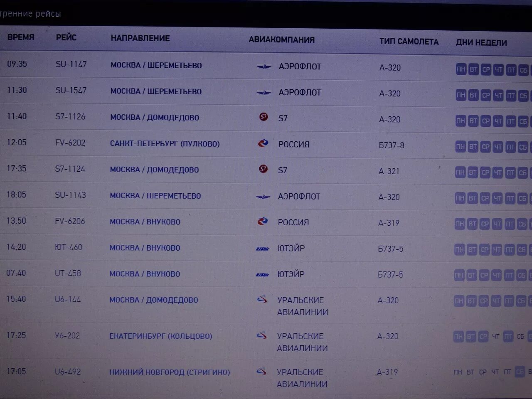Click СР day badge in ЮТ-460 row

click(x=484, y=250)
